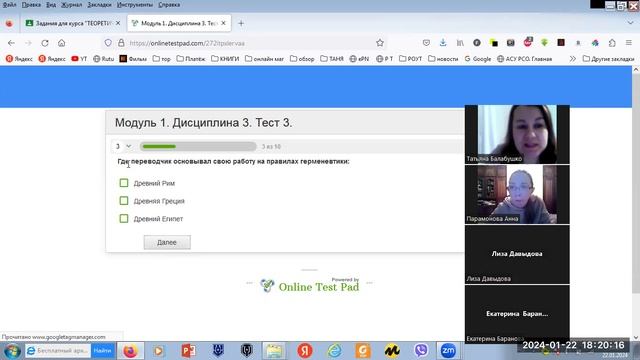Open the 'Online Test Pad' logo link
Screen dimensions: 640x360
tap(310, 286)
